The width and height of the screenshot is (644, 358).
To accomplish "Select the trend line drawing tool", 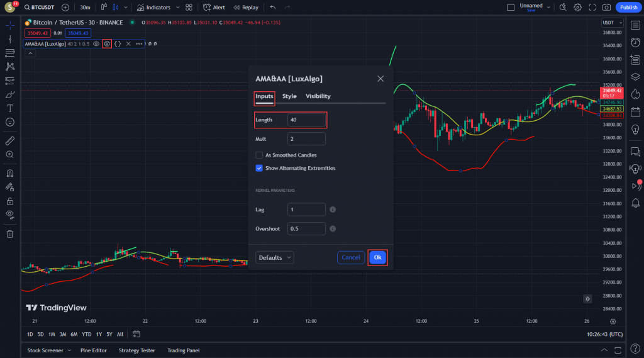I will [x=10, y=40].
